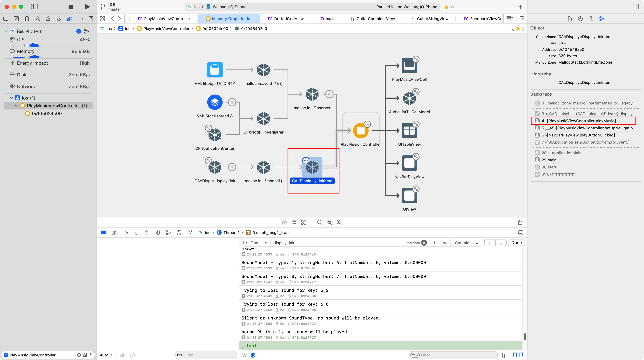Open the issue navigator warning icon

(48, 18)
